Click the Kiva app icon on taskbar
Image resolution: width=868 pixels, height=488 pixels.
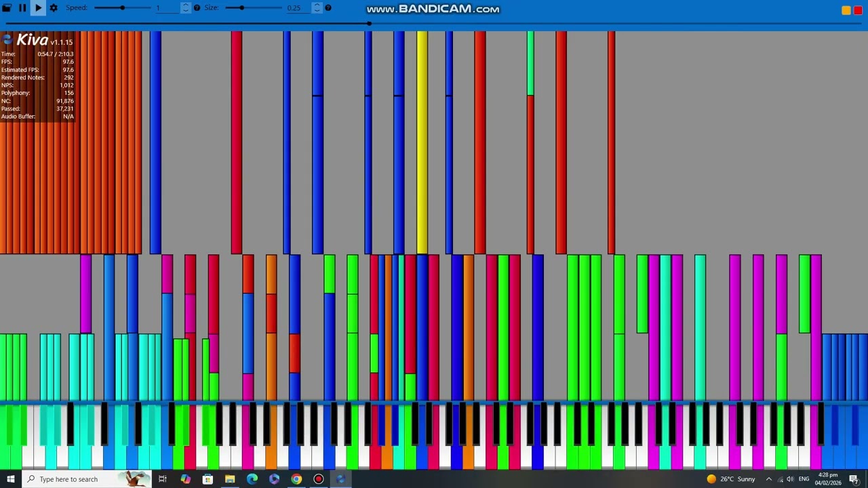coord(340,479)
